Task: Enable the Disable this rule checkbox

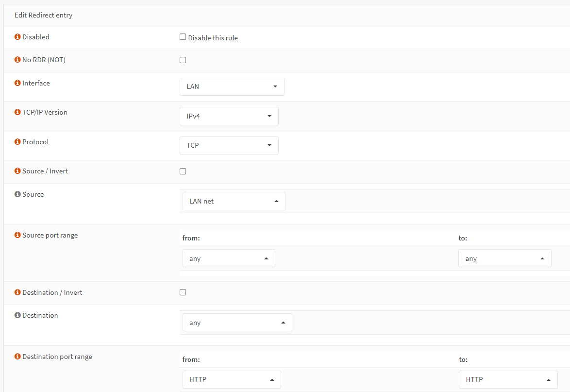Action: 183,37
